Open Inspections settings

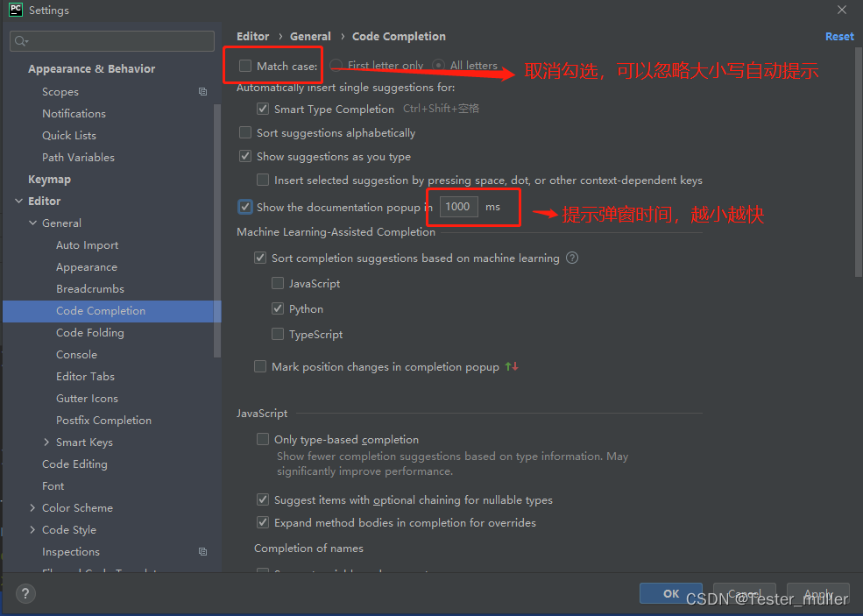[x=71, y=551]
